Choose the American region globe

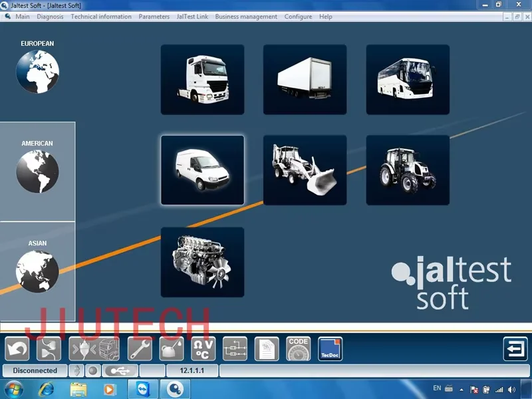(37, 172)
